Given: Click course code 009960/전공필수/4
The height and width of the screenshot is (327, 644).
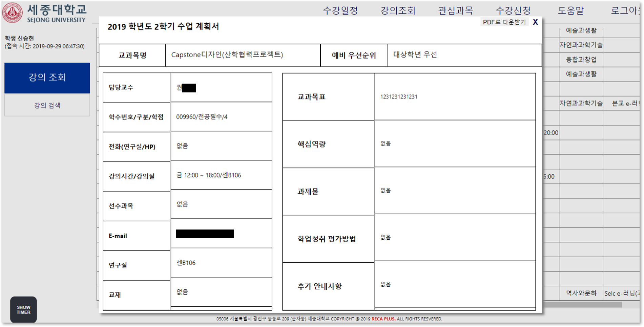Looking at the screenshot, I should (x=202, y=117).
